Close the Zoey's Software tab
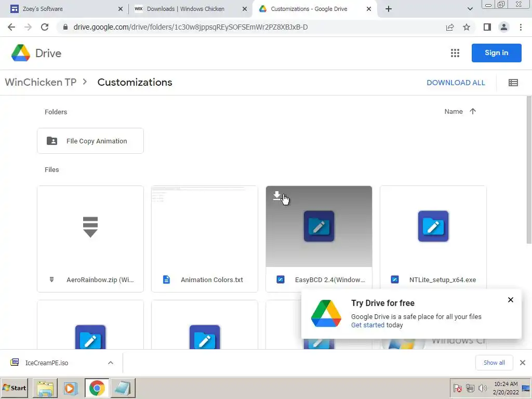 pos(121,9)
